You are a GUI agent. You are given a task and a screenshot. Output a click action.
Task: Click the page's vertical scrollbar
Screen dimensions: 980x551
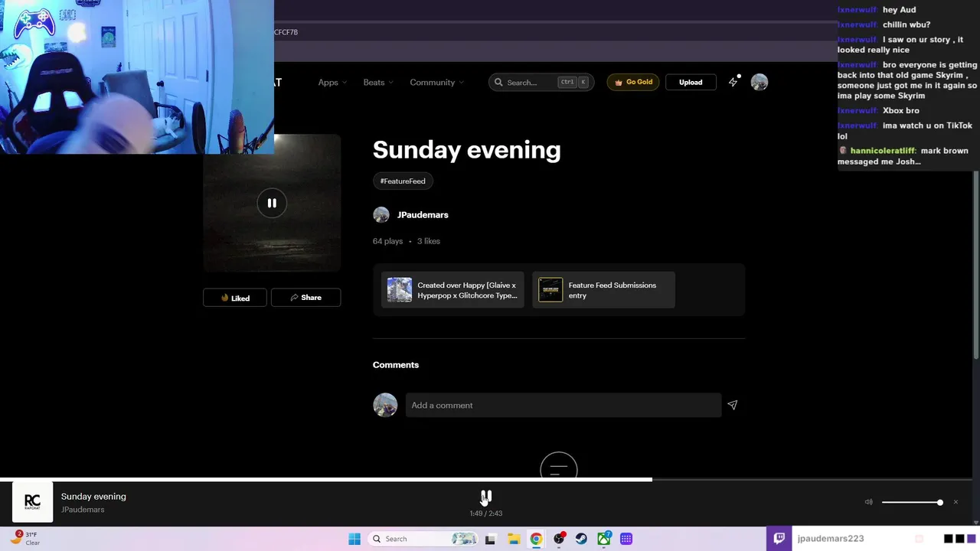pyautogui.click(x=975, y=265)
